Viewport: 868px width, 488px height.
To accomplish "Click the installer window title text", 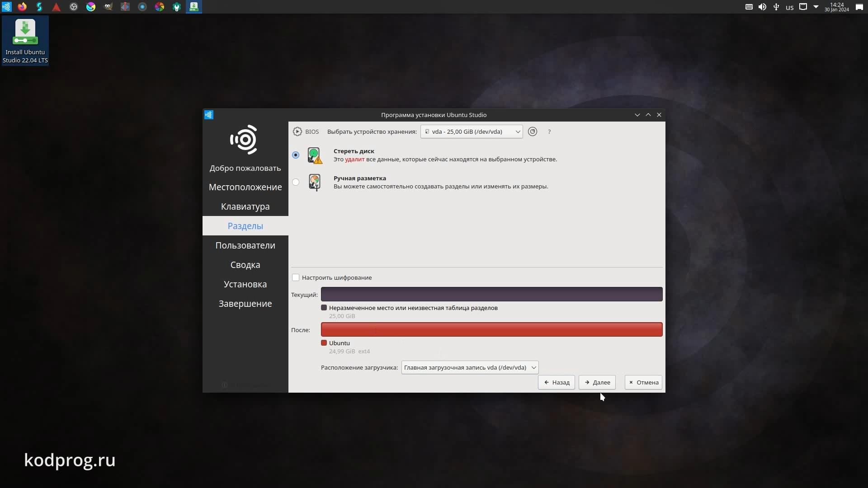I will [434, 115].
